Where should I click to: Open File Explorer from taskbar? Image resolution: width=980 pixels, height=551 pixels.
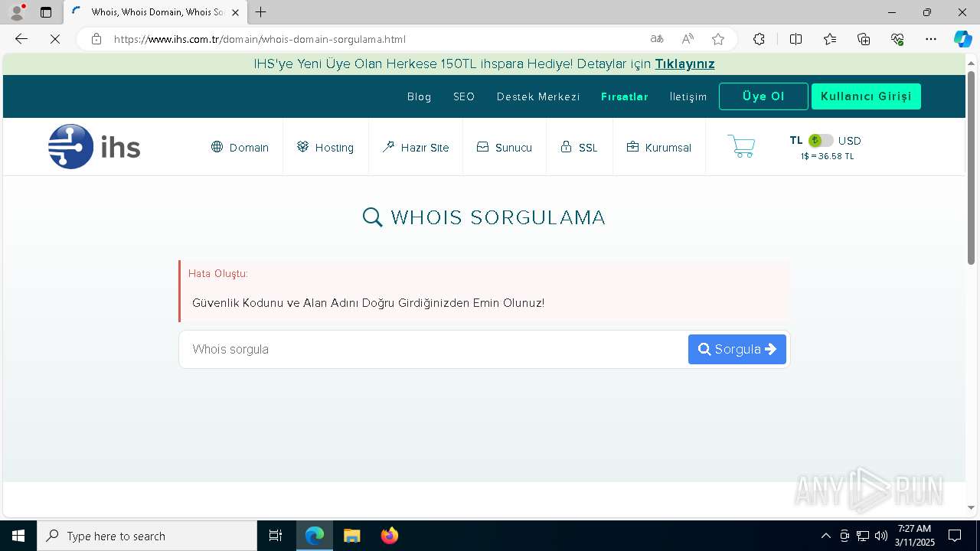click(352, 536)
